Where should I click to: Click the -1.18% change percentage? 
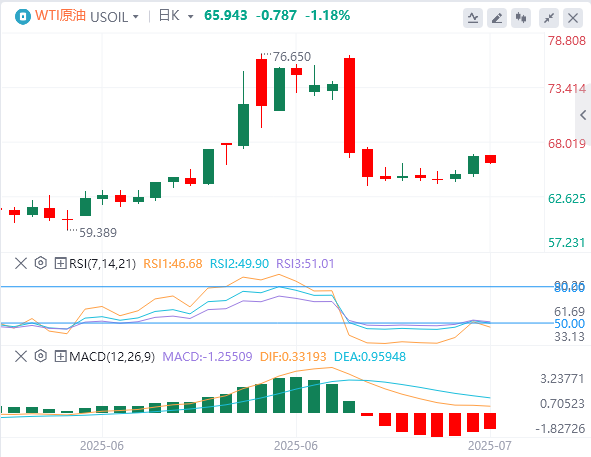pyautogui.click(x=328, y=15)
